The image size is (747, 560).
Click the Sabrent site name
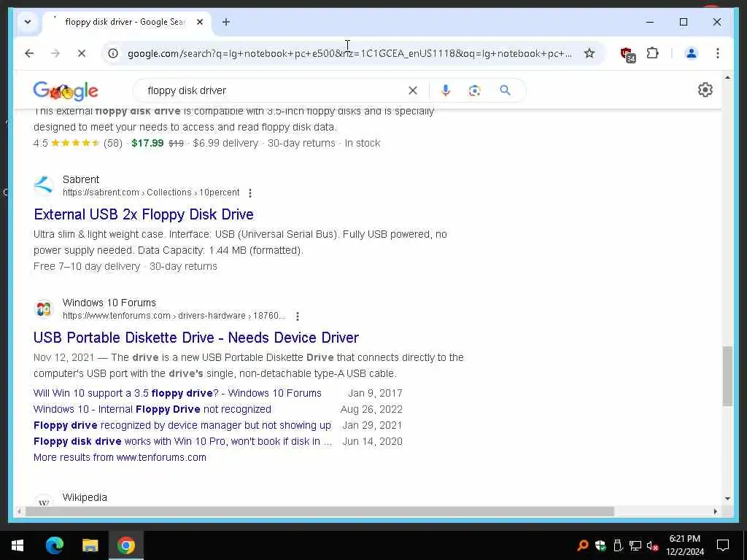pyautogui.click(x=81, y=179)
